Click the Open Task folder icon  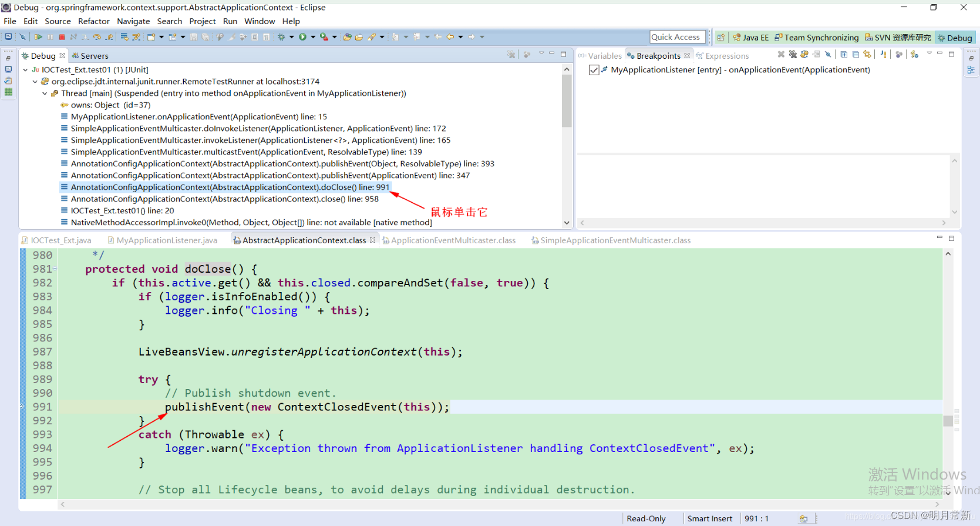coord(359,37)
